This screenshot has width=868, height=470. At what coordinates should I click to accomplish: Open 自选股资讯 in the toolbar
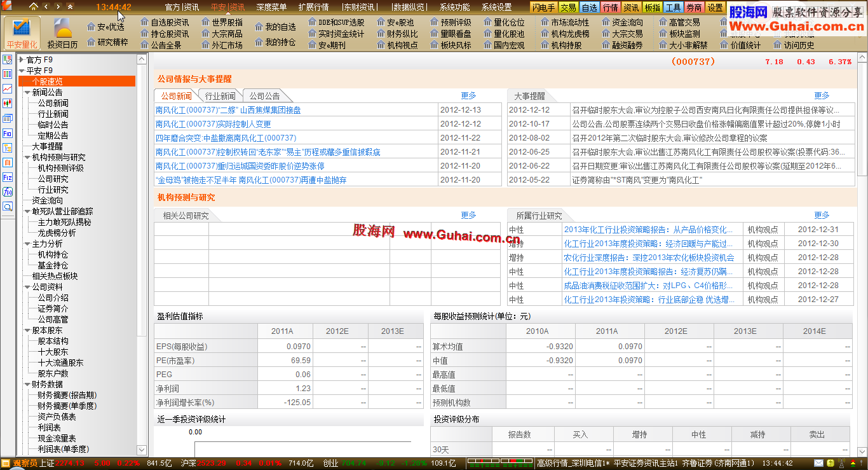(x=165, y=22)
